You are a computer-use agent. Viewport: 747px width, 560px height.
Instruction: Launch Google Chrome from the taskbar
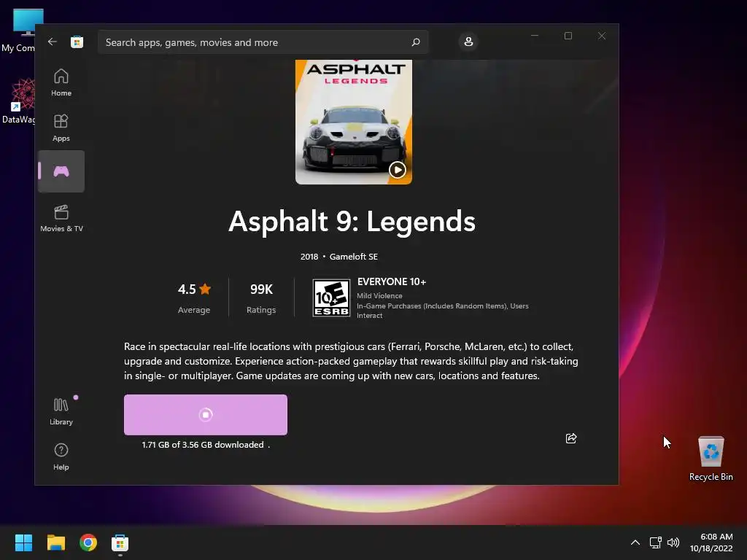point(88,542)
